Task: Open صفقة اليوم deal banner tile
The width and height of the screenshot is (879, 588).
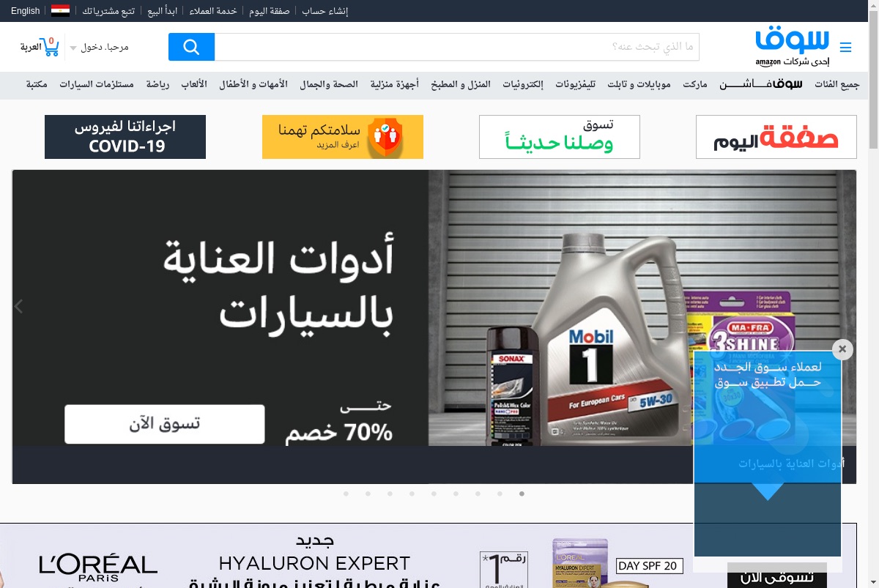Action: [x=776, y=137]
